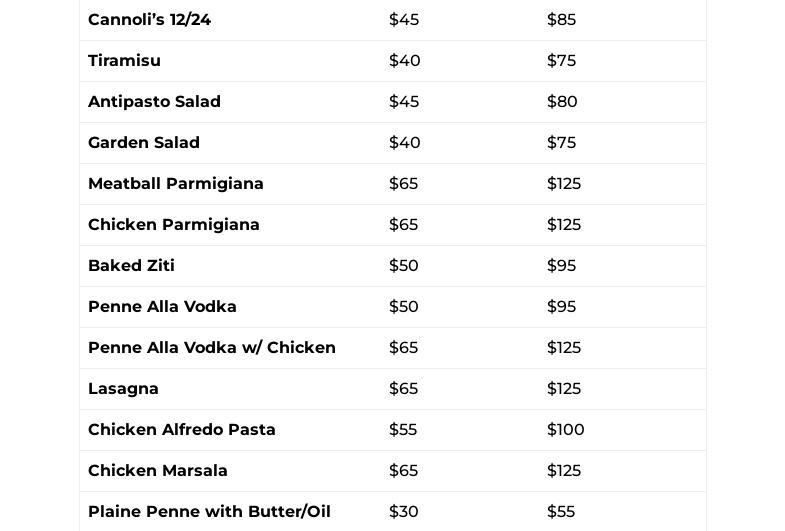This screenshot has height=531, width=785.
Task: Click the Baked Ziti $50 price
Action: click(404, 266)
